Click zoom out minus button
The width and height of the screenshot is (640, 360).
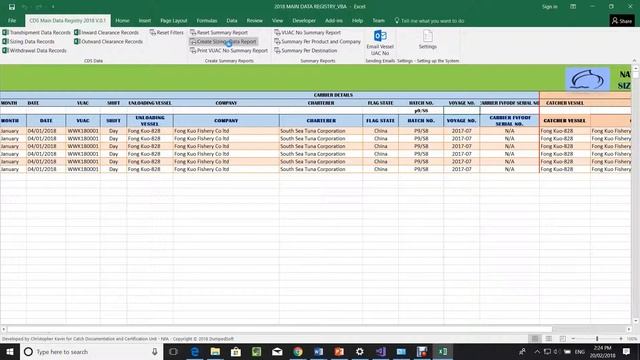coord(573,339)
